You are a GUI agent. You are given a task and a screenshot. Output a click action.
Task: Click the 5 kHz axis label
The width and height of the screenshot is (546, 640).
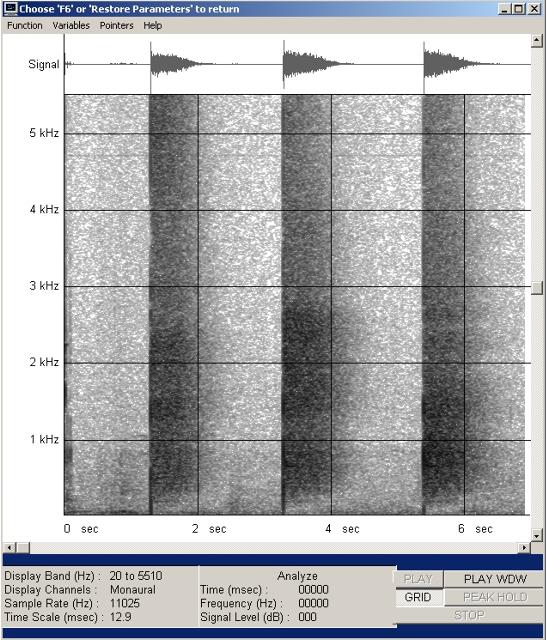(x=44, y=133)
